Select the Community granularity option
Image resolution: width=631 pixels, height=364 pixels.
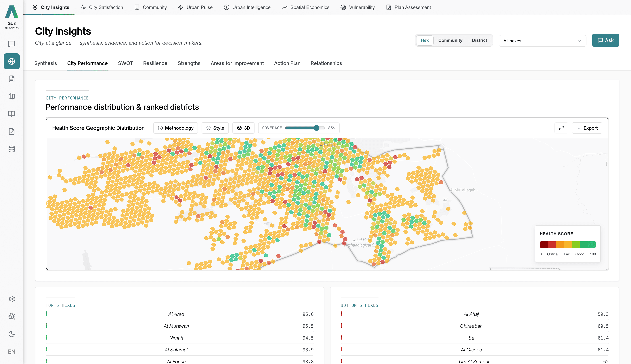(450, 40)
